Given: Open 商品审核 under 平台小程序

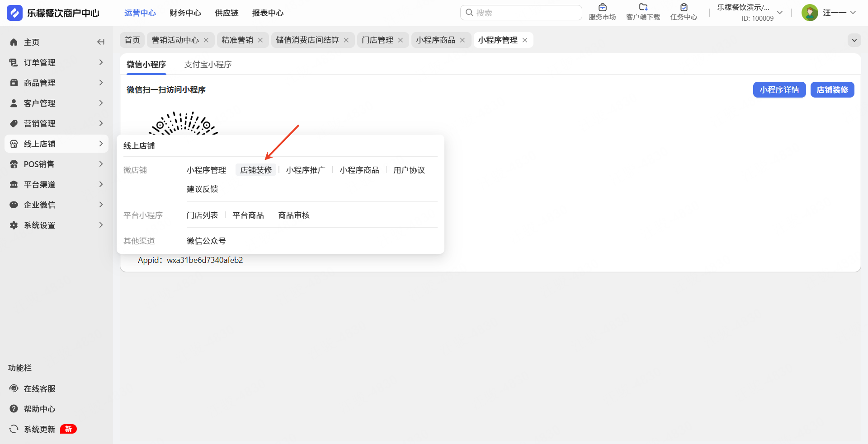Looking at the screenshot, I should (294, 215).
